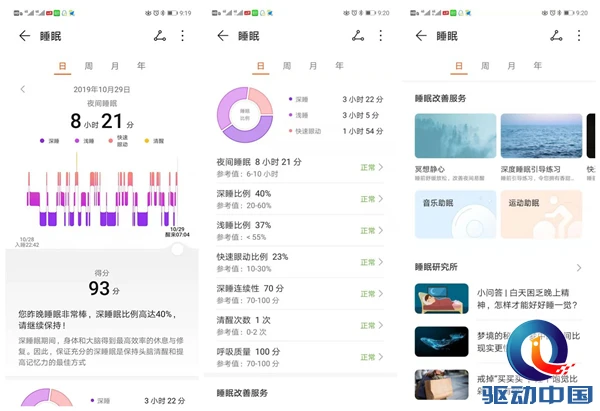600x411 pixels.
Task: Open glowing whale article thumbnail
Action: tap(442, 342)
